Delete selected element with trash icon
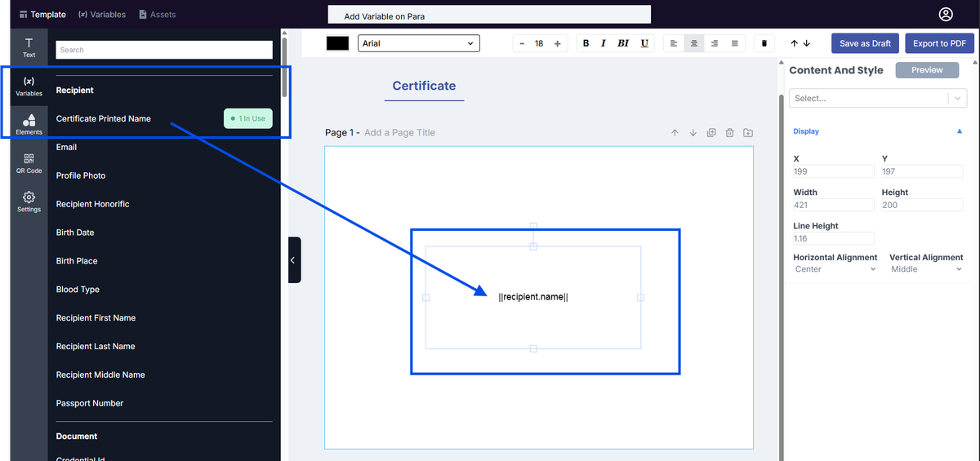This screenshot has width=980, height=461. [x=764, y=43]
